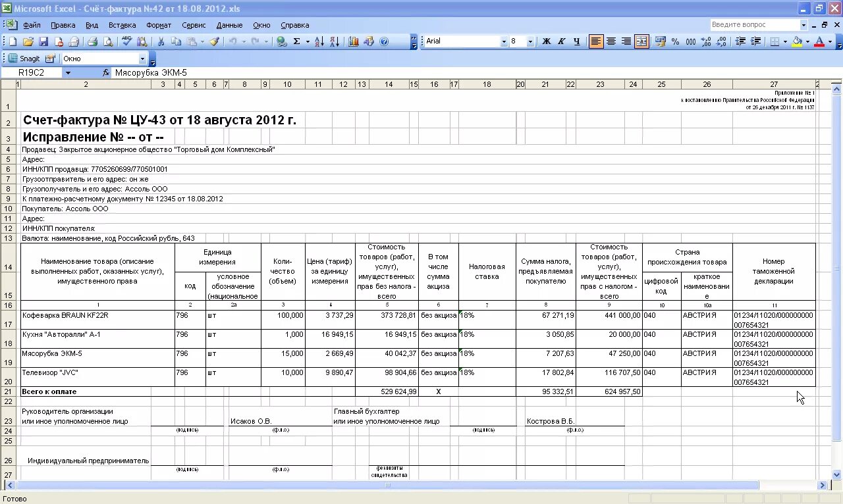Select the cell Кофеварка BRAUN KF22R
This screenshot has height=504, width=843.
[x=97, y=320]
